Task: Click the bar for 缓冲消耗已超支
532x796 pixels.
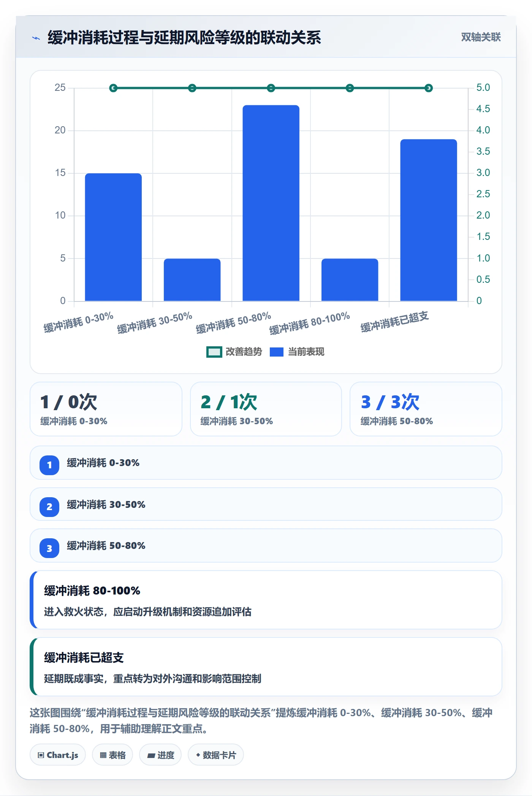Action: point(429,220)
